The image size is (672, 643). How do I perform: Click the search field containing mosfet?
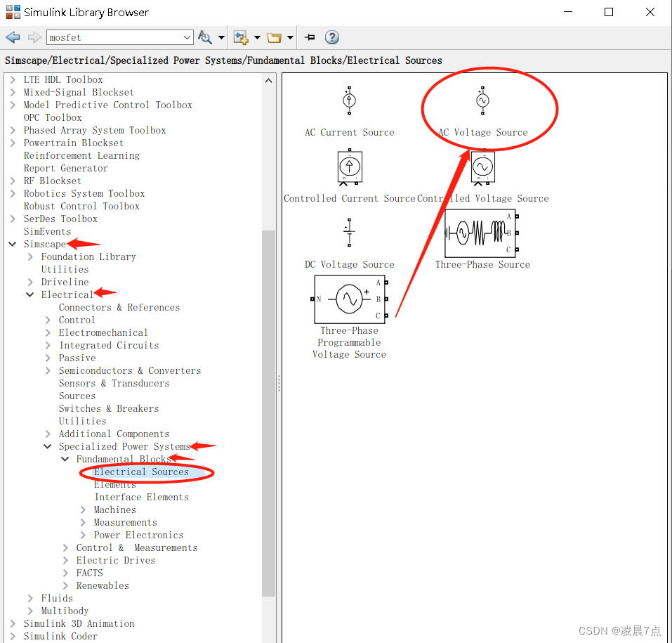tap(114, 37)
